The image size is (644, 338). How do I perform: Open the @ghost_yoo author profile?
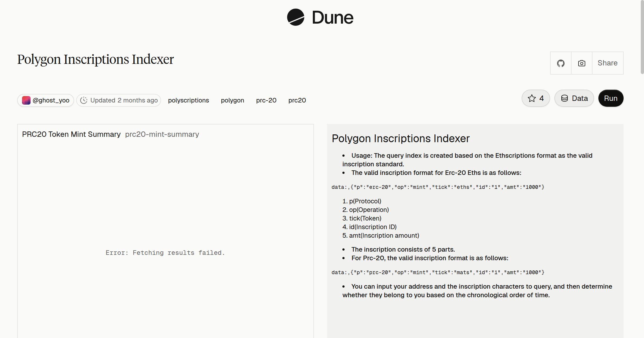tap(46, 100)
